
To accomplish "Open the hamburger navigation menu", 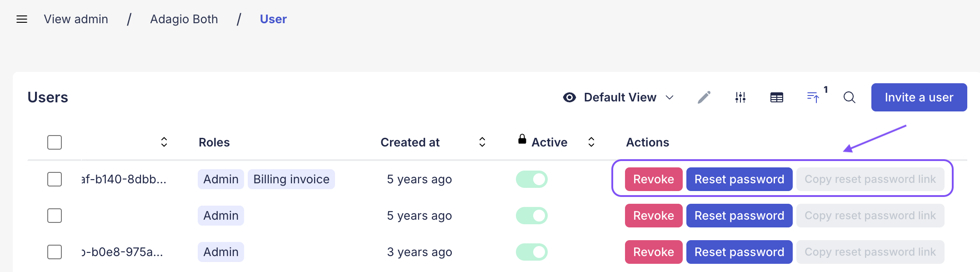I will coord(22,19).
